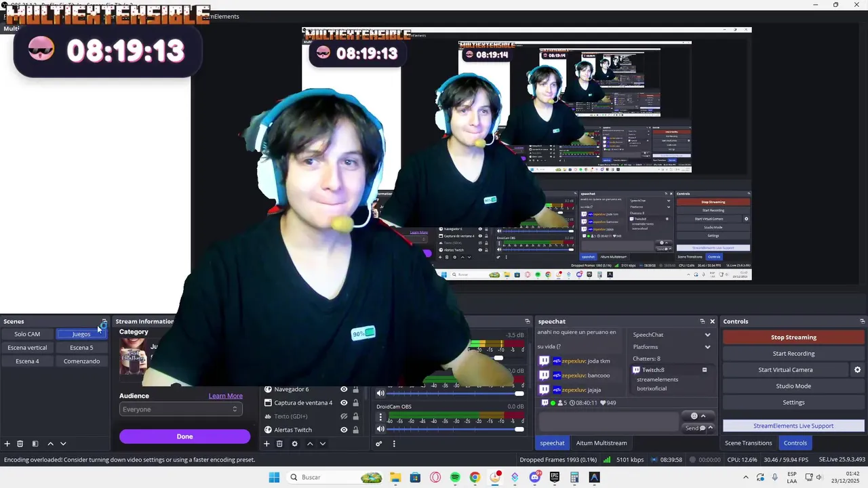Open the Audience Everyone dropdown
Screen dimensions: 868x488
tap(181, 409)
